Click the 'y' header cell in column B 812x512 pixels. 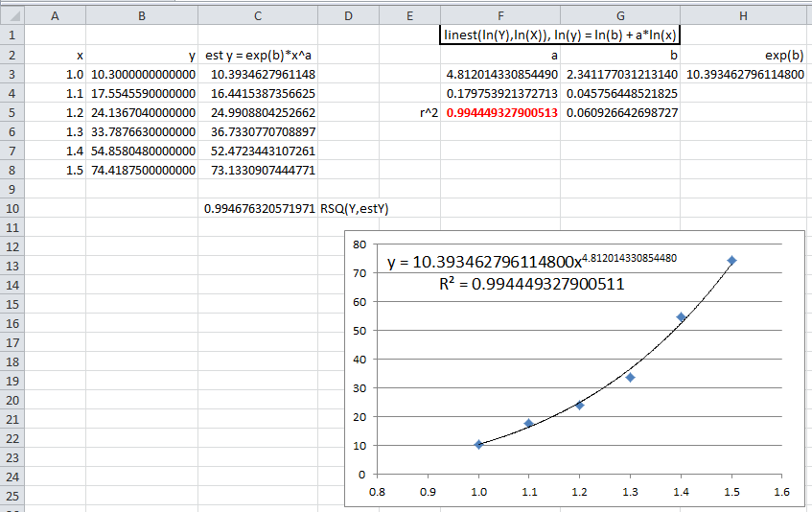141,55
